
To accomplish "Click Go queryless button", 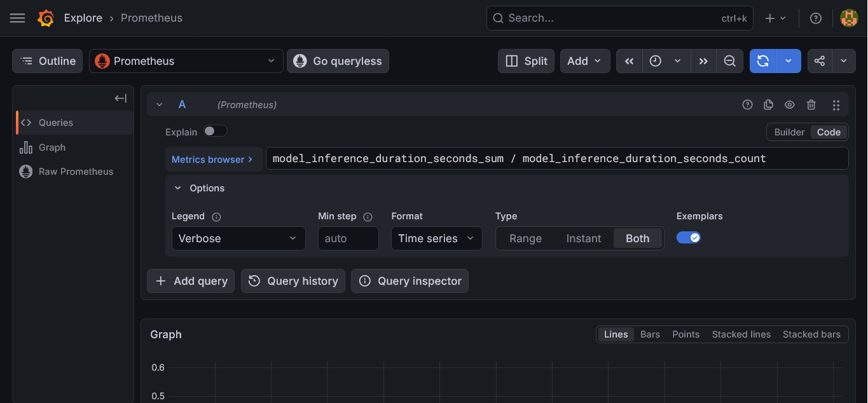I will [x=338, y=61].
